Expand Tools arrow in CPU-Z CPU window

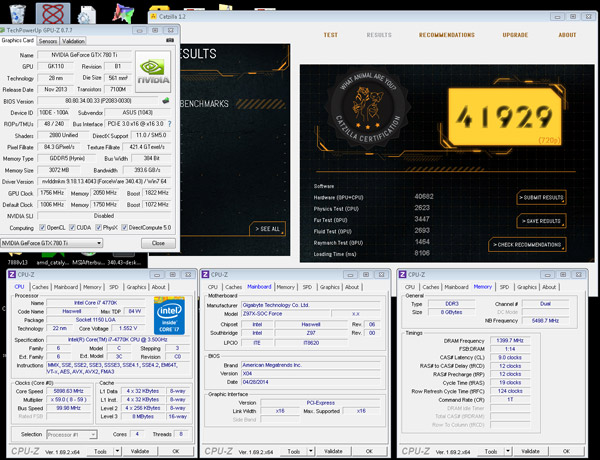click(117, 451)
